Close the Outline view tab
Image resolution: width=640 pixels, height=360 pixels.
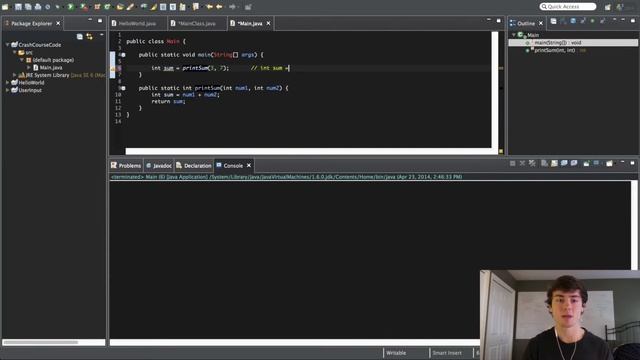tap(541, 24)
